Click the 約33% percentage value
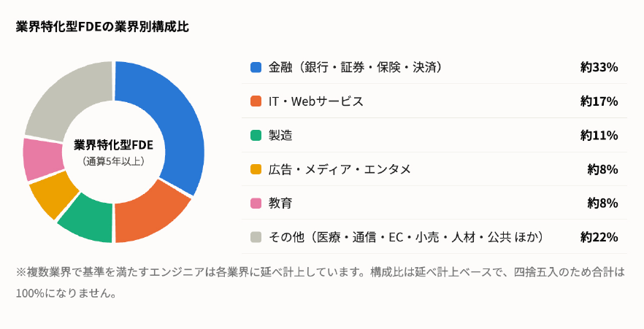The image size is (644, 329). [599, 67]
